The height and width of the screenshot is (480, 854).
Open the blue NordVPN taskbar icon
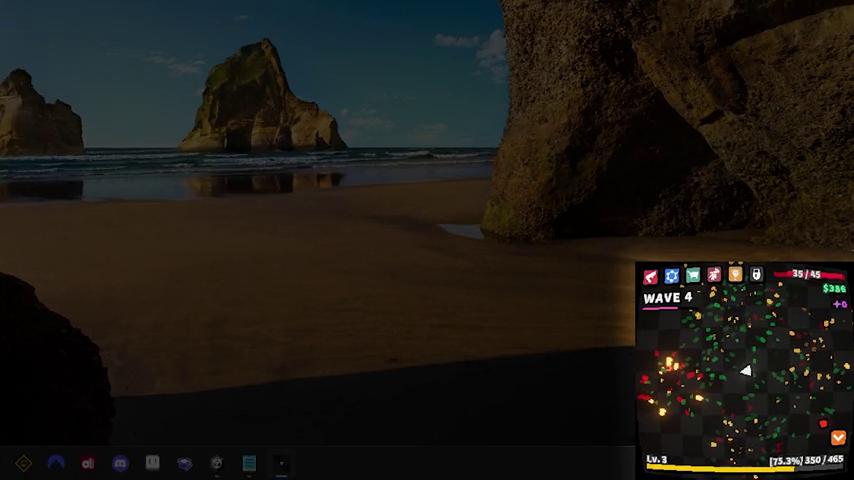pyautogui.click(x=56, y=463)
